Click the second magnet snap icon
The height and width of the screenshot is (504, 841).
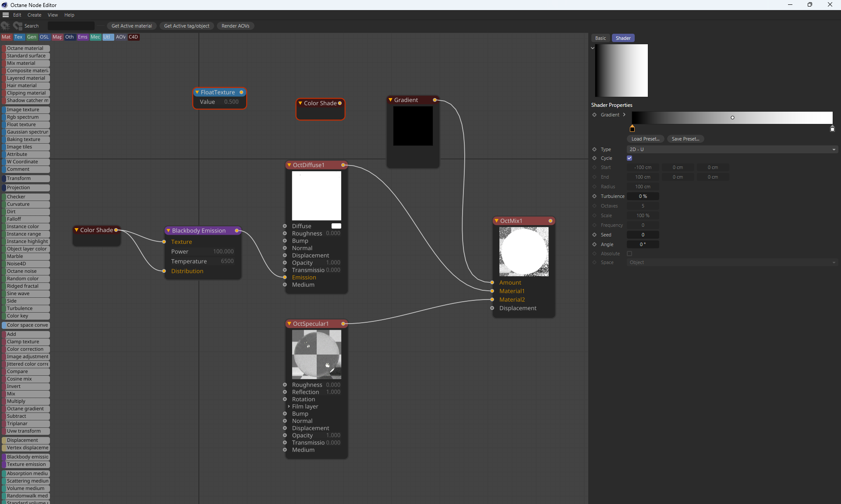[18, 26]
